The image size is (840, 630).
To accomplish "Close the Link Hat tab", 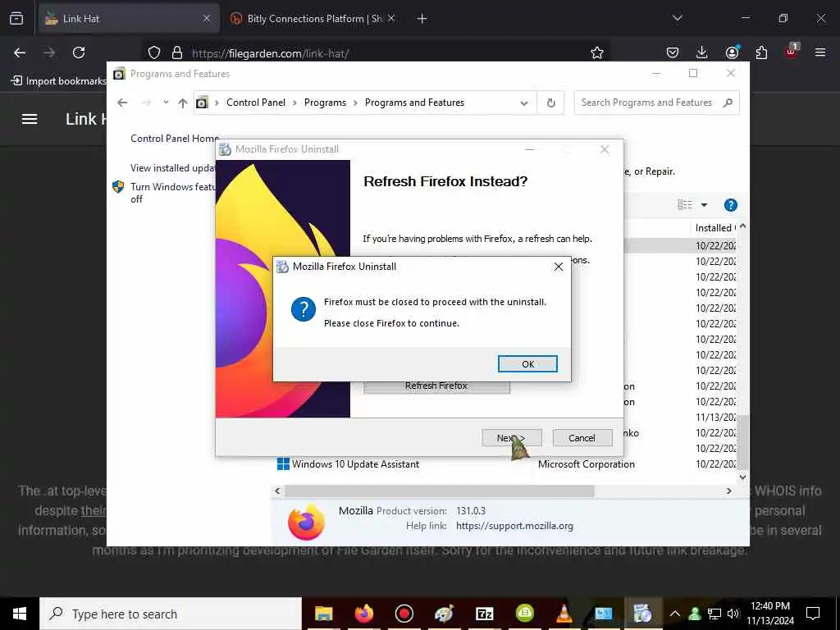I will [207, 18].
